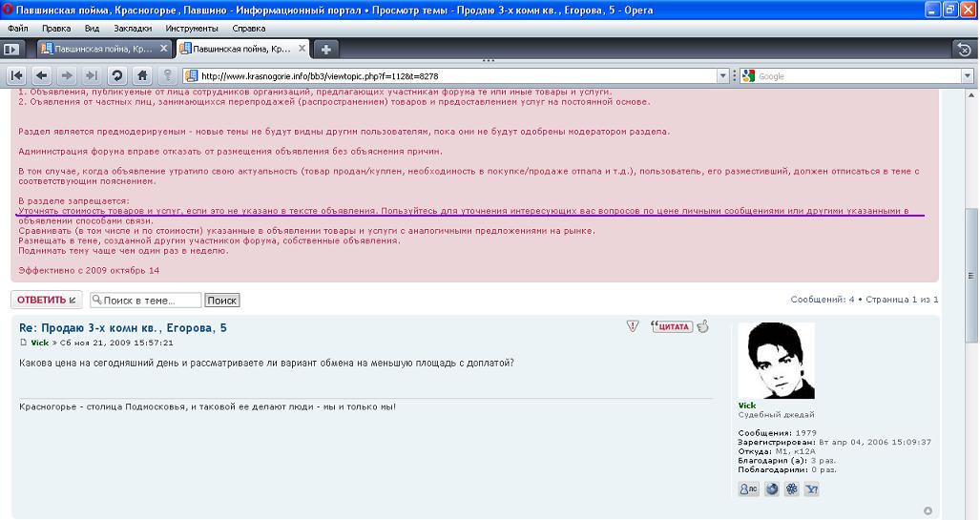Image resolution: width=980 pixels, height=520 pixels.
Task: Open the closed tabs trash icon
Action: tap(965, 49)
